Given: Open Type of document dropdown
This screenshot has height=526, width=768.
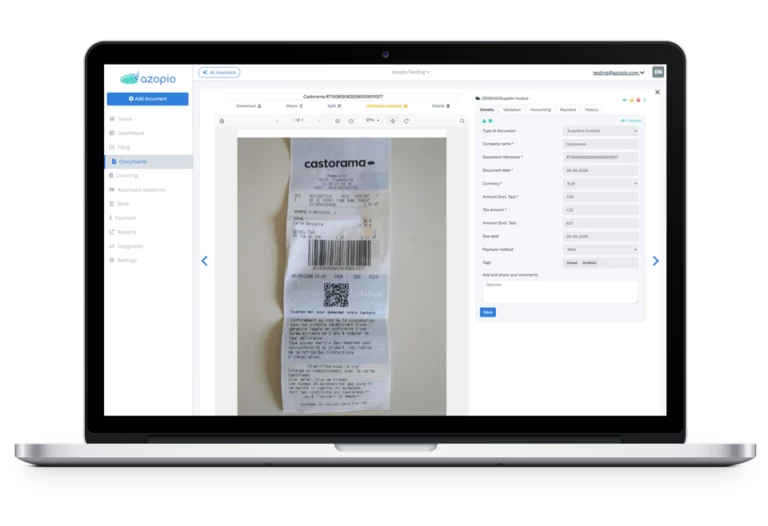Looking at the screenshot, I should pyautogui.click(x=600, y=131).
